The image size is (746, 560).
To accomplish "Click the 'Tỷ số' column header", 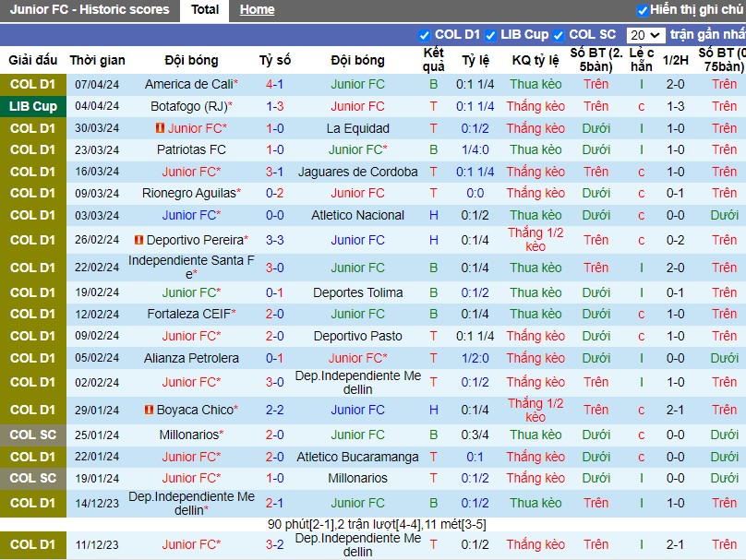I will tap(274, 60).
